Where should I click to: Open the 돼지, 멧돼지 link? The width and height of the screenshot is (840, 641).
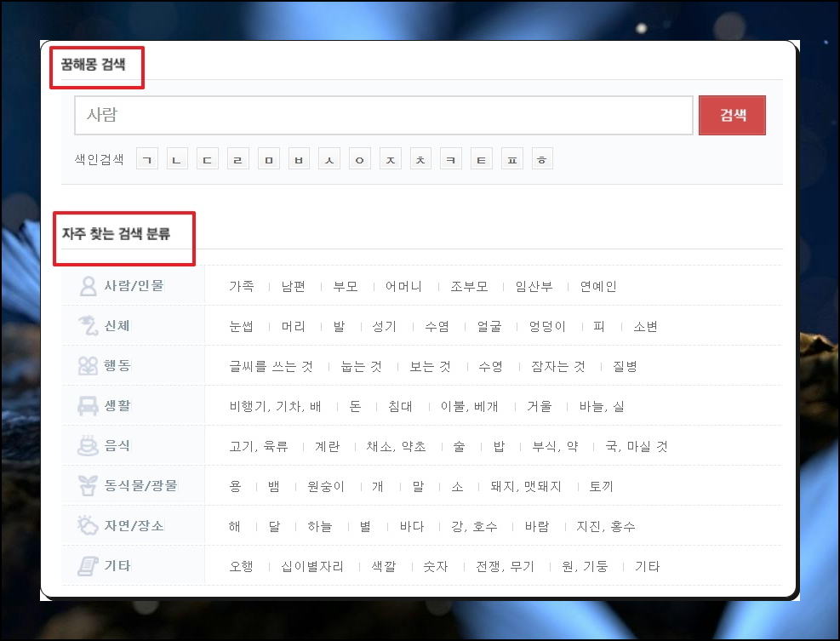point(526,487)
